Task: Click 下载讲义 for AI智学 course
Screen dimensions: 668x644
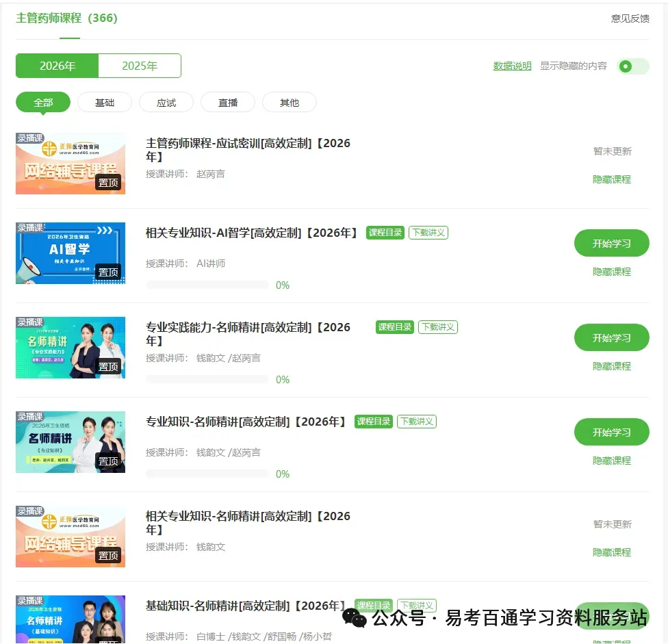Action: point(428,233)
